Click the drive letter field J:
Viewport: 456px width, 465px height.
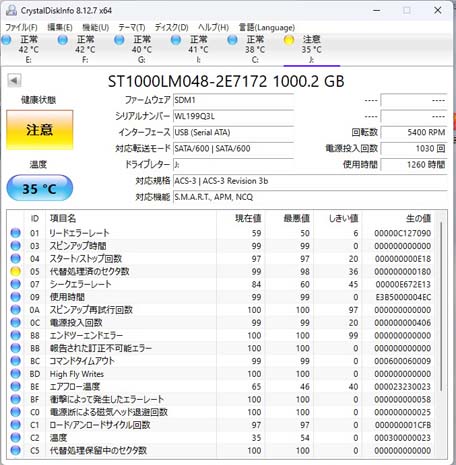(233, 165)
